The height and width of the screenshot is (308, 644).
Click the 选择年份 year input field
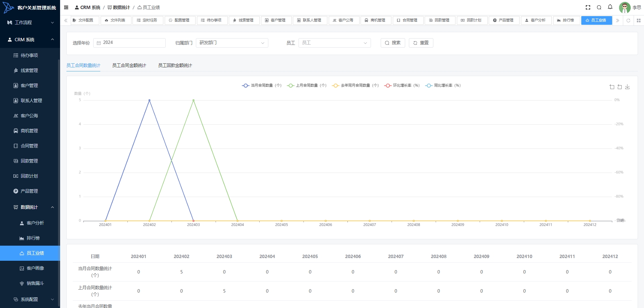[129, 43]
